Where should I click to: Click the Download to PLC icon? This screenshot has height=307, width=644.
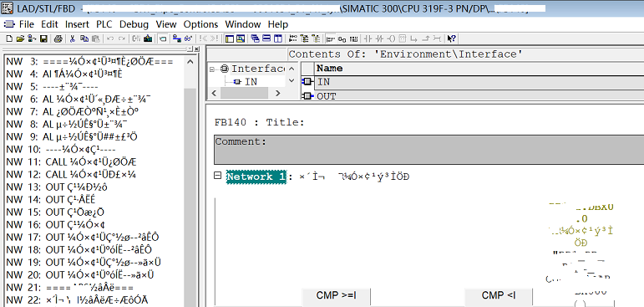(148, 38)
